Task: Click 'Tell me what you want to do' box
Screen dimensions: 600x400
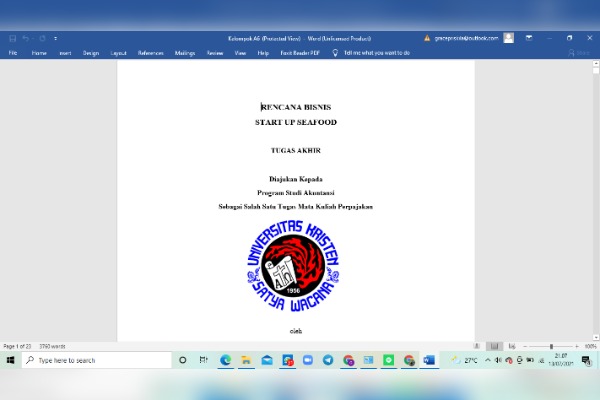Action: click(377, 53)
